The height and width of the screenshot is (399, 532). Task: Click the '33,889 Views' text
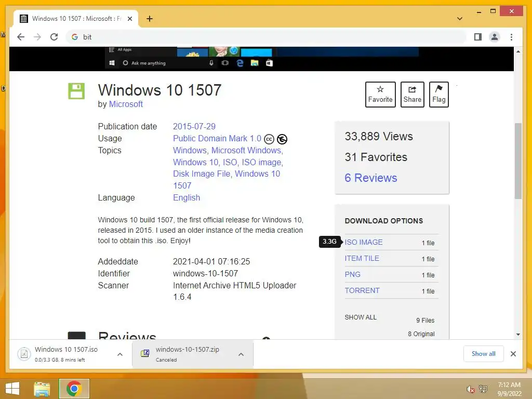[x=379, y=137]
